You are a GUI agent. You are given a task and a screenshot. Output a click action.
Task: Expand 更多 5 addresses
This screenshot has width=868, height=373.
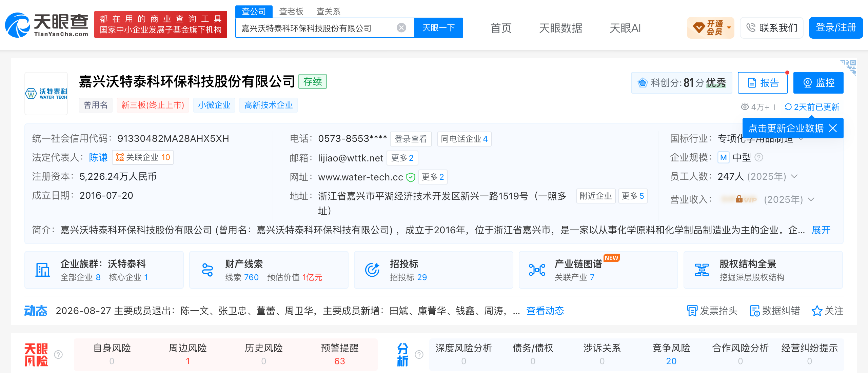(x=633, y=196)
